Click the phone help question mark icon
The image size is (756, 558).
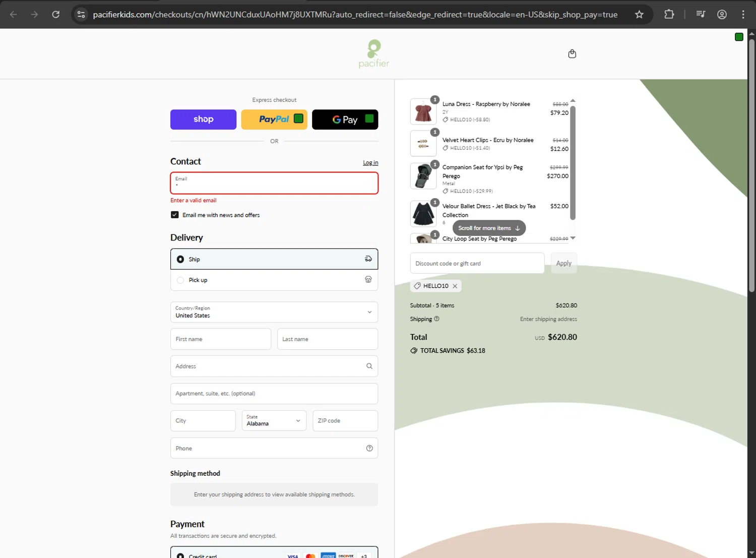[x=369, y=448]
